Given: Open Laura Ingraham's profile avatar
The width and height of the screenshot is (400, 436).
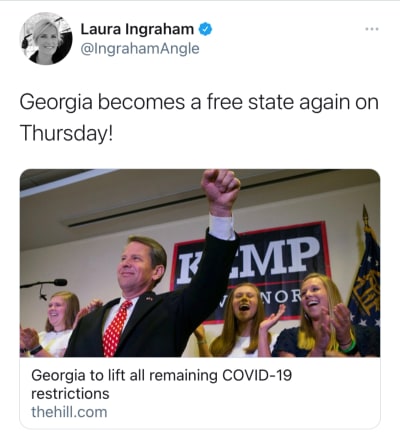Looking at the screenshot, I should (46, 39).
